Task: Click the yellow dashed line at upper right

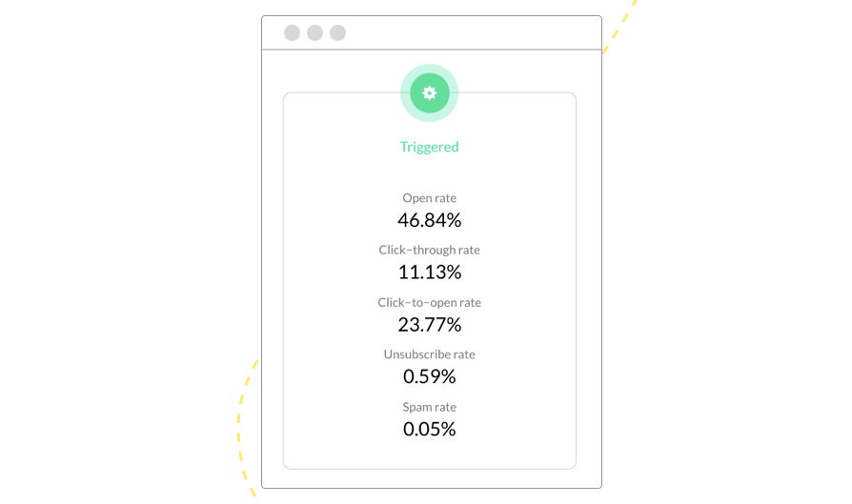Action: click(x=619, y=28)
